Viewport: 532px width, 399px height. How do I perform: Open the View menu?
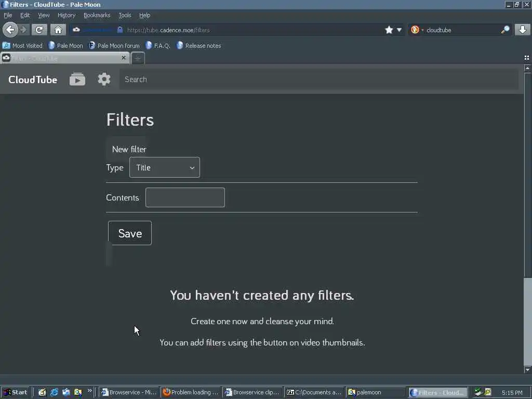pos(44,15)
